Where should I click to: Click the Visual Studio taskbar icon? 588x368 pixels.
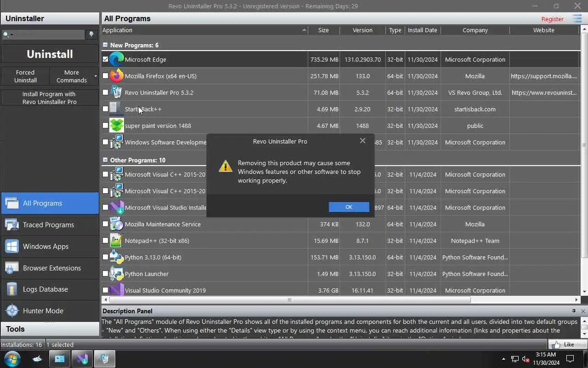click(82, 359)
